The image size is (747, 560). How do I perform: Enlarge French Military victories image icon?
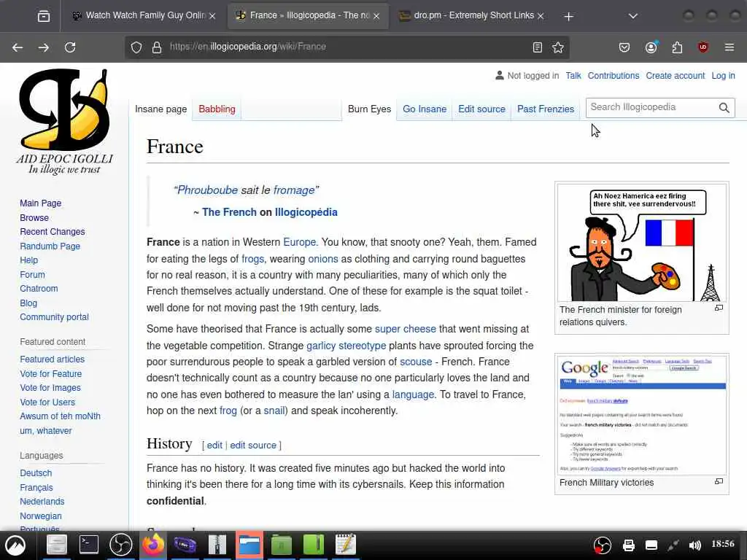(x=719, y=481)
